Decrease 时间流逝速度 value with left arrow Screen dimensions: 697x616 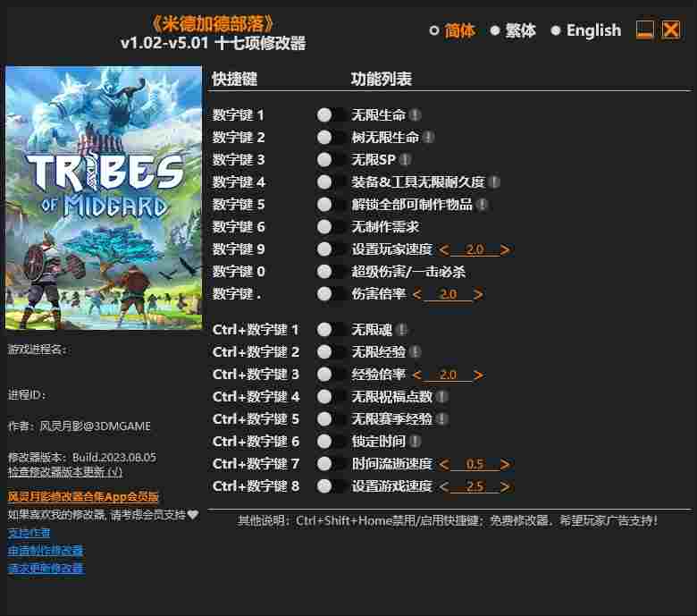[443, 464]
